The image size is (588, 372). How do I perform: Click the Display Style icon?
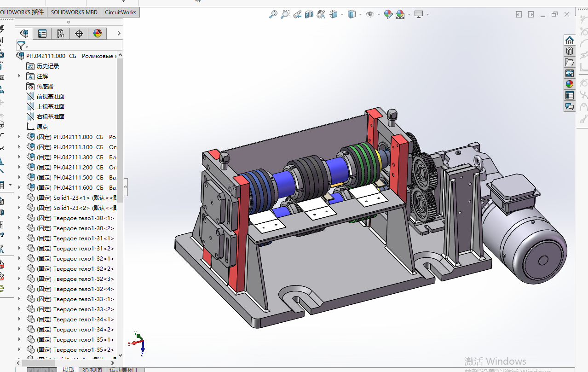coord(352,14)
